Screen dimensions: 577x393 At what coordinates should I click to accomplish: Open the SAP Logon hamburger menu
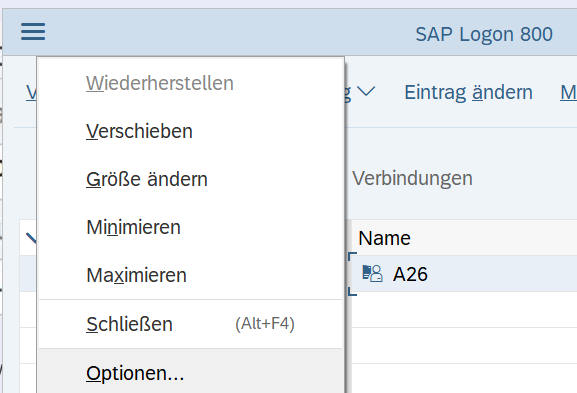coord(33,32)
